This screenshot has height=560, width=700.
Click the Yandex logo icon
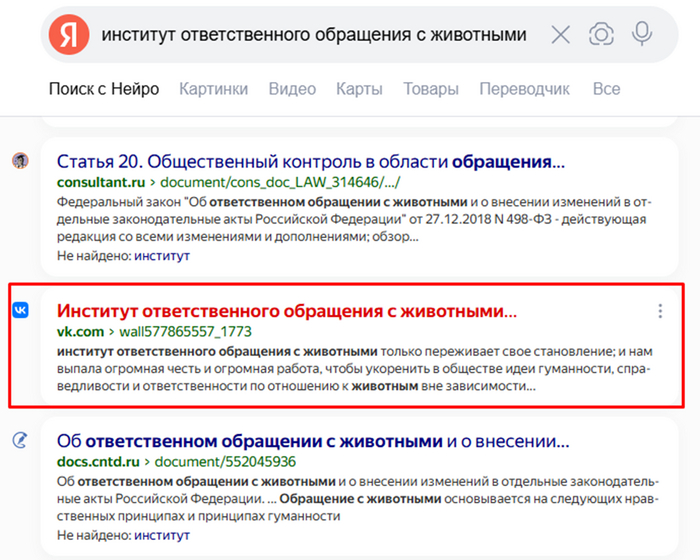pyautogui.click(x=69, y=34)
